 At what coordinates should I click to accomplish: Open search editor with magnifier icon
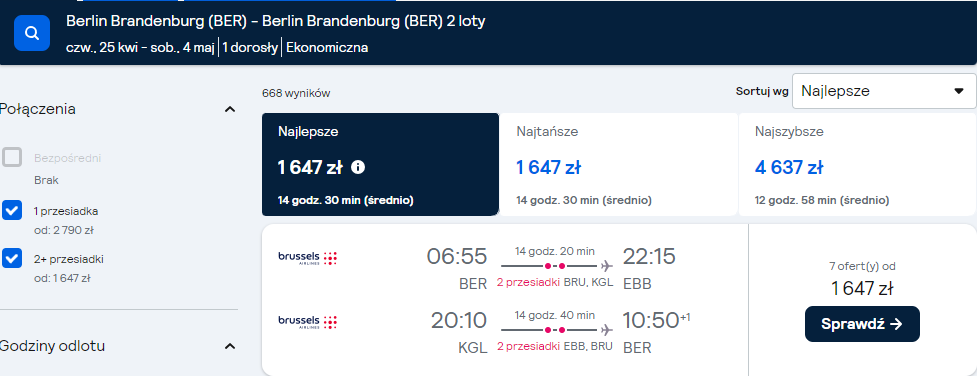point(32,33)
